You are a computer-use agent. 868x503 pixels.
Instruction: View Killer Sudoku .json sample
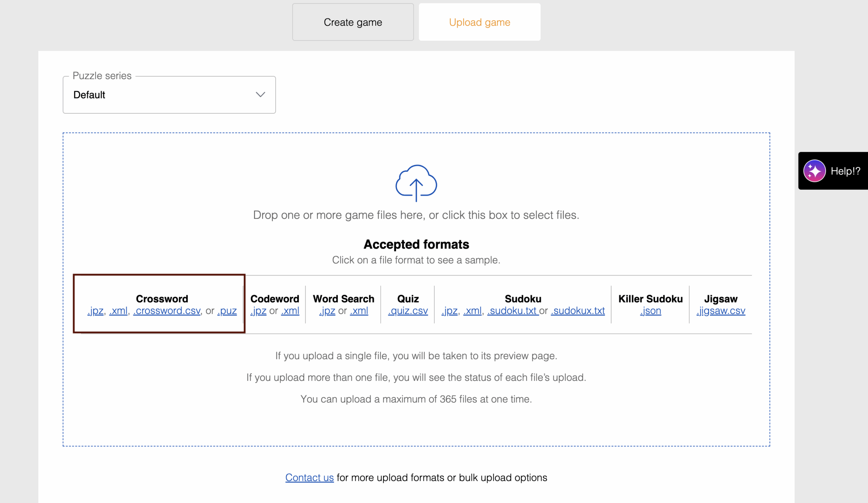[650, 311]
